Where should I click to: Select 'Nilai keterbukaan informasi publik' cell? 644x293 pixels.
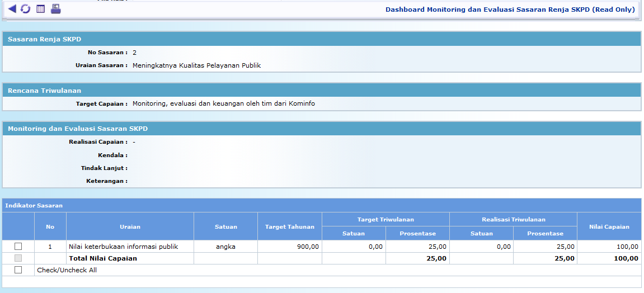(x=123, y=247)
